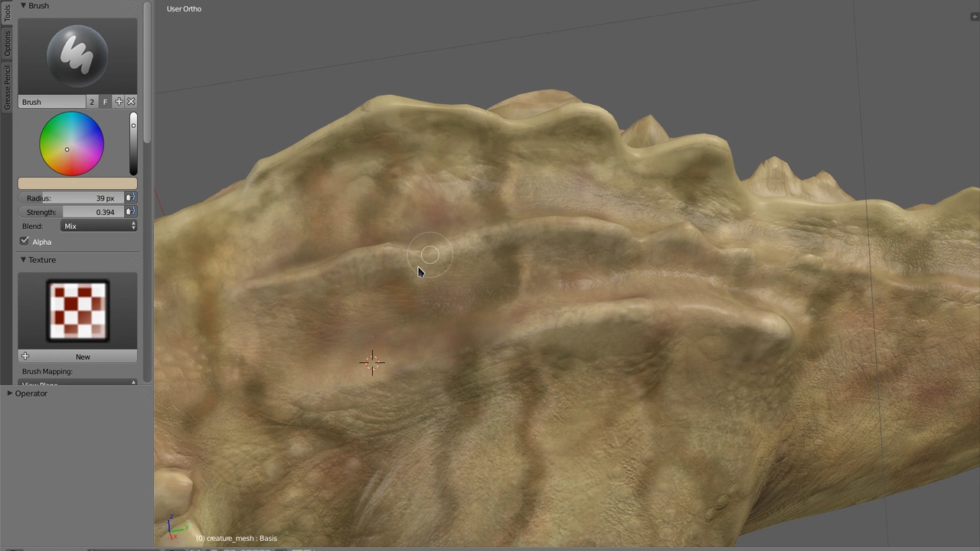980x551 pixels.
Task: Open the Grease Pencil tab
Action: 7,87
